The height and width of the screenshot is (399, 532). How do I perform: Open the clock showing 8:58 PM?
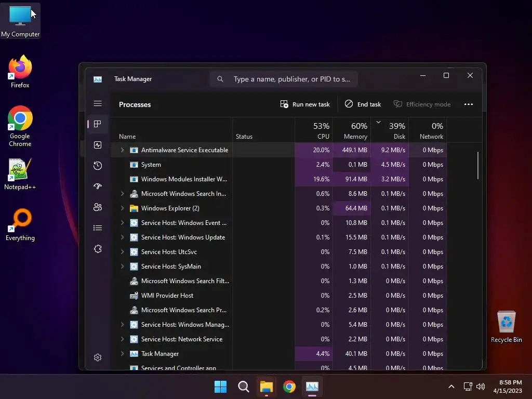(508, 387)
